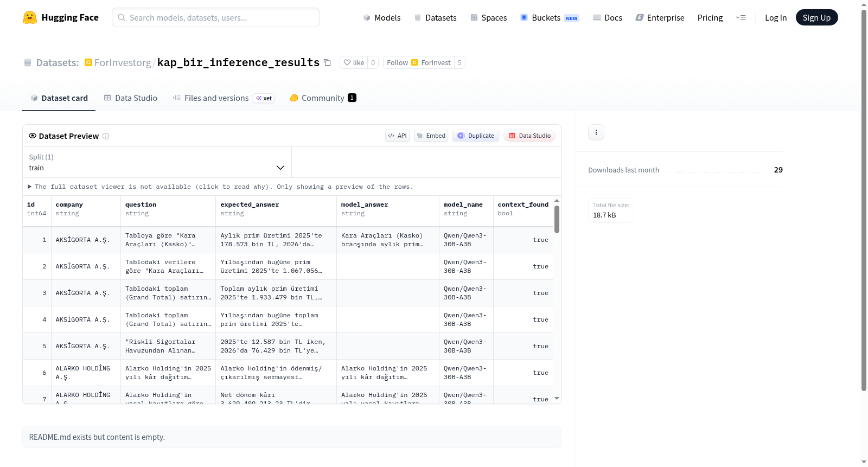Viewport: 868px width, 467px height.
Task: Click the ForInvestorg organization avatar icon
Action: [88, 62]
